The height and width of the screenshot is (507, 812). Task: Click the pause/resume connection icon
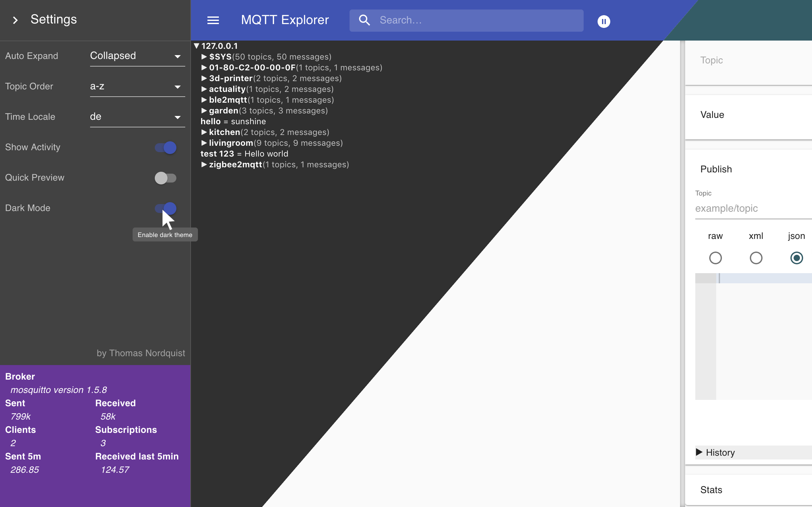(x=603, y=21)
